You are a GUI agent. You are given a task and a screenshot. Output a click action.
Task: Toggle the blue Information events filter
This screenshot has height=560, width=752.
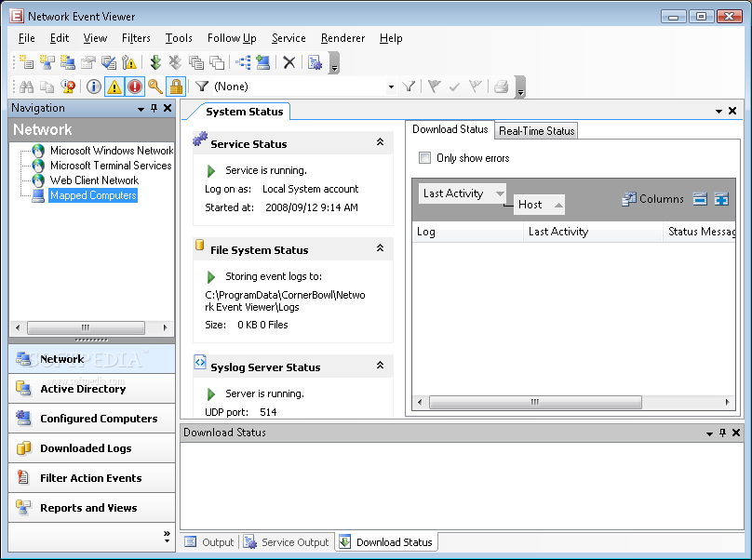point(93,87)
